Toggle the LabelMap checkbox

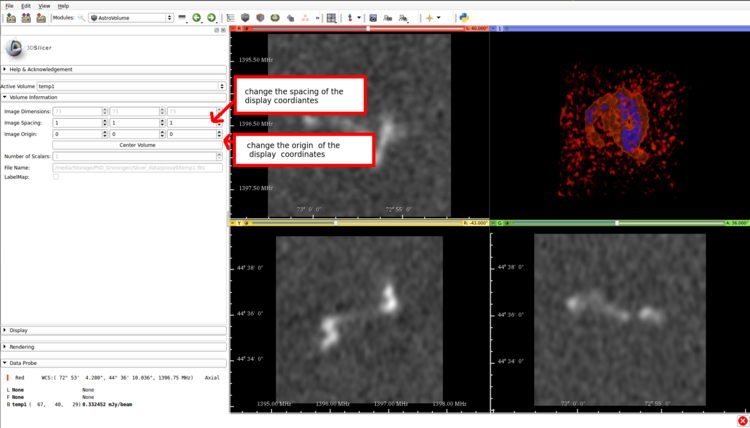pos(57,177)
